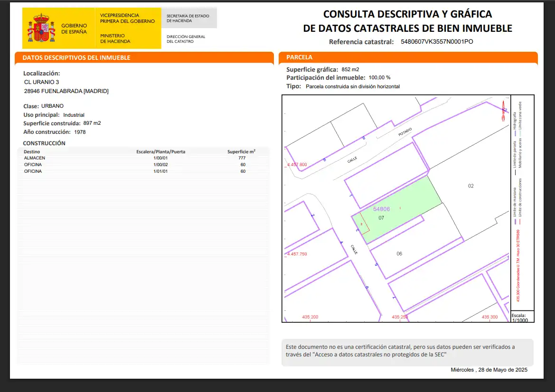The image size is (555, 392).
Task: Click the DATOS DESCRIPTIVOS DEL INMUEBLE header
Action: coord(76,58)
